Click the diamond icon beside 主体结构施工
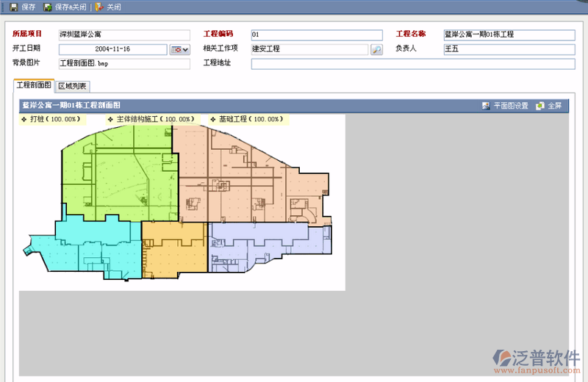 click(x=110, y=120)
